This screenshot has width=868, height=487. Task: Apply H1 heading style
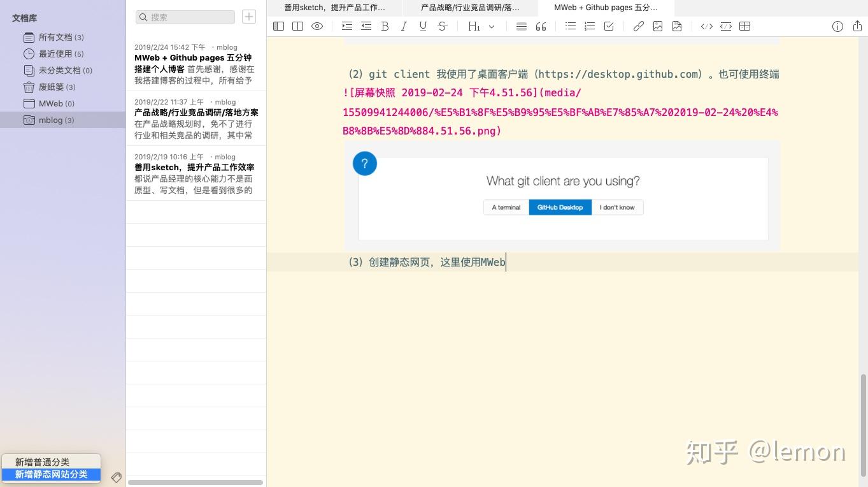click(474, 26)
